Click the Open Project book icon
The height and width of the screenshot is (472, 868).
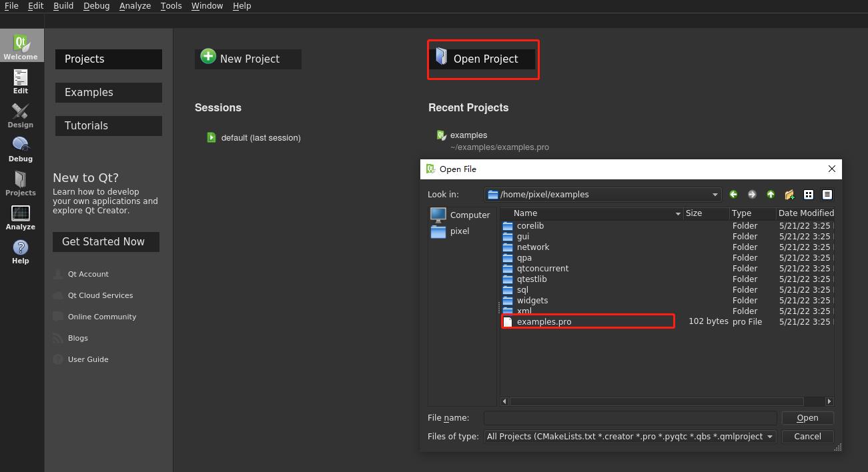[441, 56]
